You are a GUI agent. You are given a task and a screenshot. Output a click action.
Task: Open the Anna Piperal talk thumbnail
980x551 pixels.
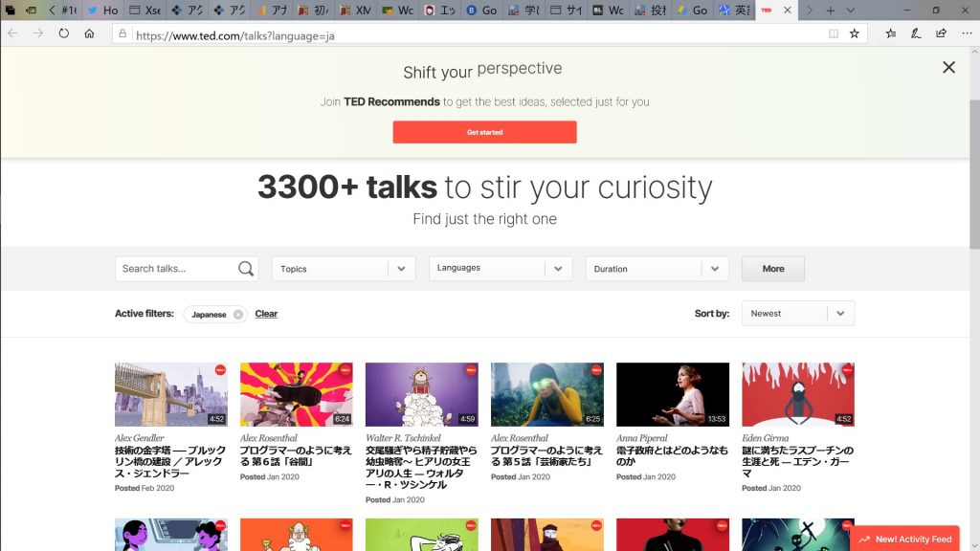(x=673, y=394)
